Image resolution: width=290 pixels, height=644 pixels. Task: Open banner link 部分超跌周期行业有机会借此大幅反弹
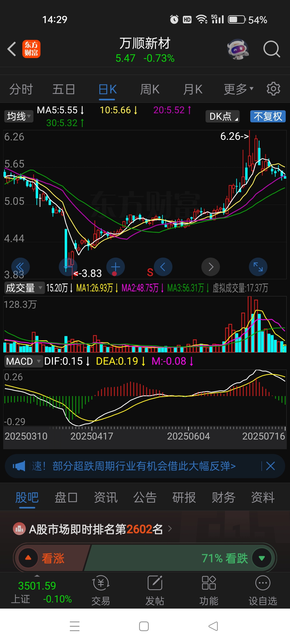click(144, 466)
